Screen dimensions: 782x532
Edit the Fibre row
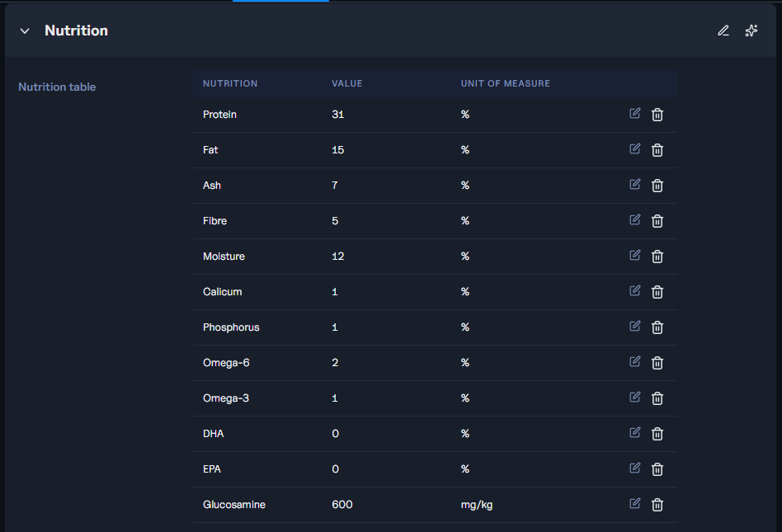coord(635,220)
